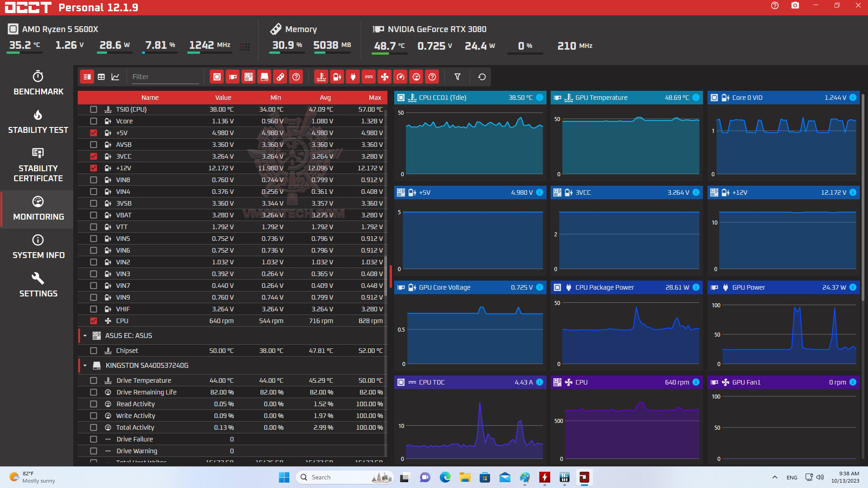Enable the Drive Temperature checkbox
868x488 pixels.
coord(94,380)
